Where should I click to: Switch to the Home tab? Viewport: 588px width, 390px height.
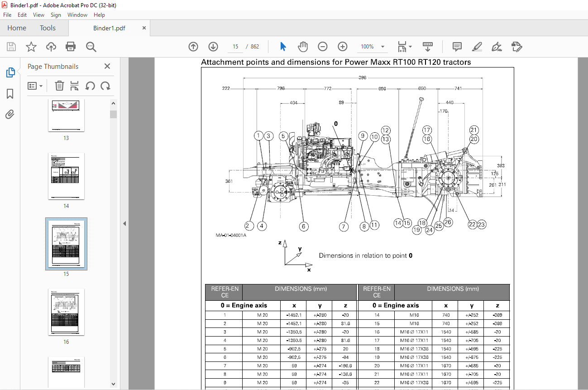[17, 28]
